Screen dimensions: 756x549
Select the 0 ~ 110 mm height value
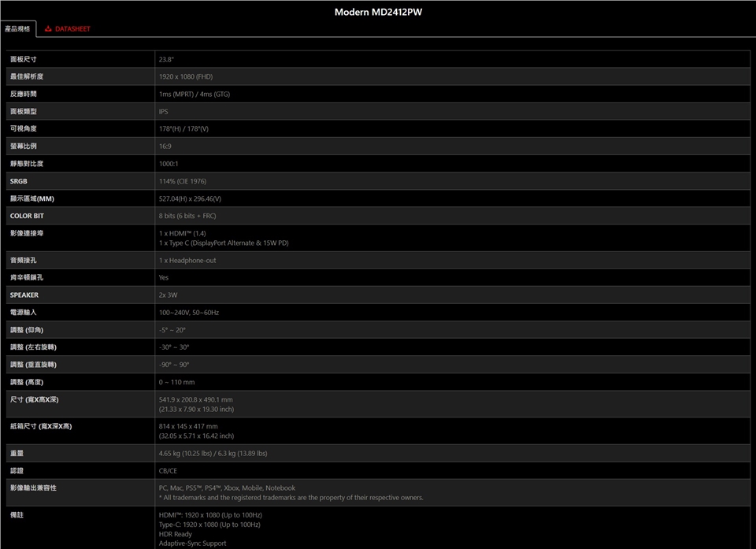coord(177,381)
